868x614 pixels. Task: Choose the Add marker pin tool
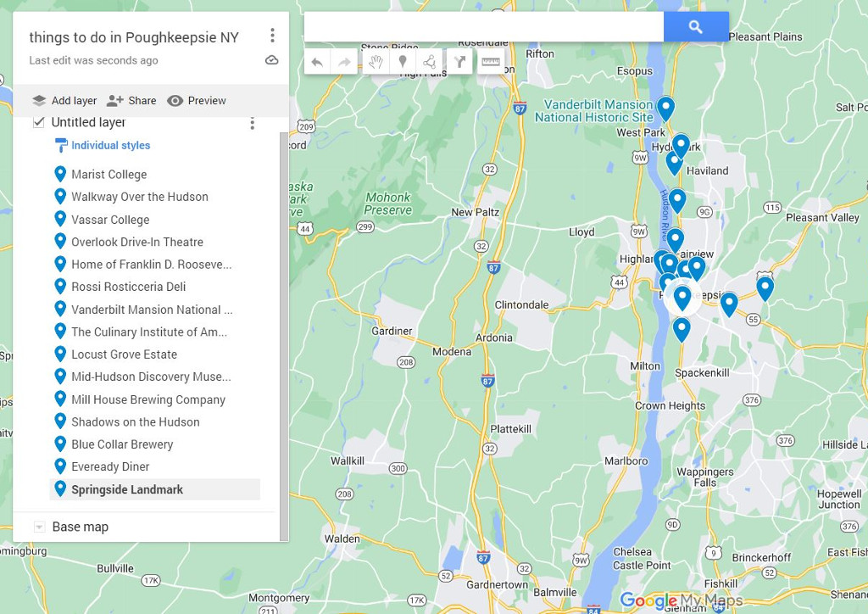[x=403, y=61]
